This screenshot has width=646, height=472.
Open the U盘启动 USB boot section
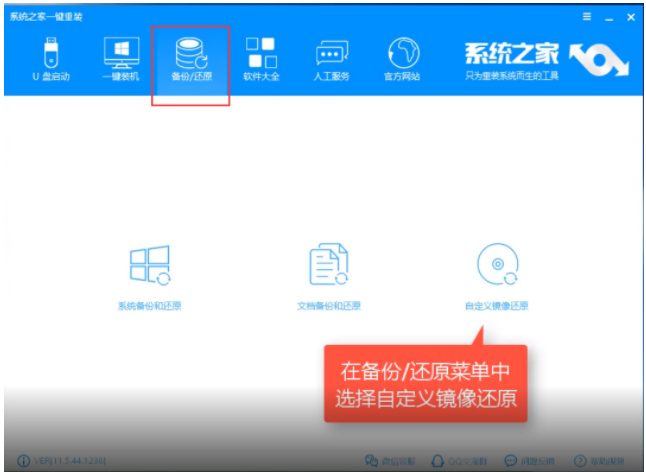tap(51, 58)
